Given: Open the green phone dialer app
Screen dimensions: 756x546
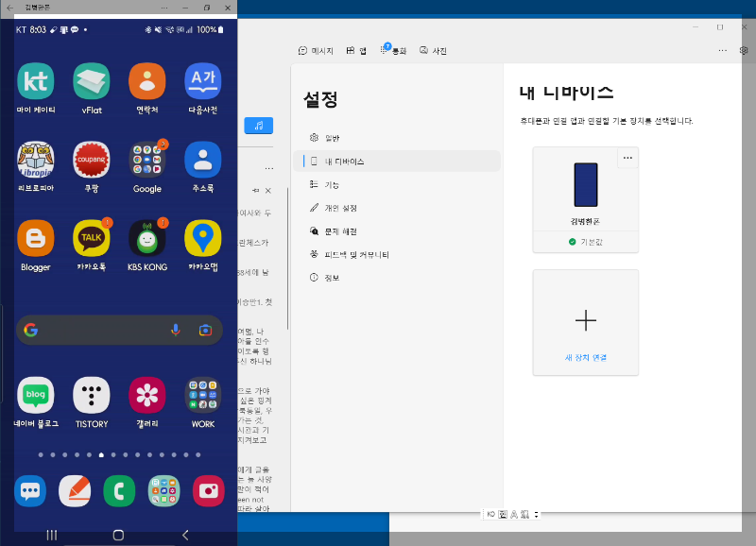Looking at the screenshot, I should [119, 491].
